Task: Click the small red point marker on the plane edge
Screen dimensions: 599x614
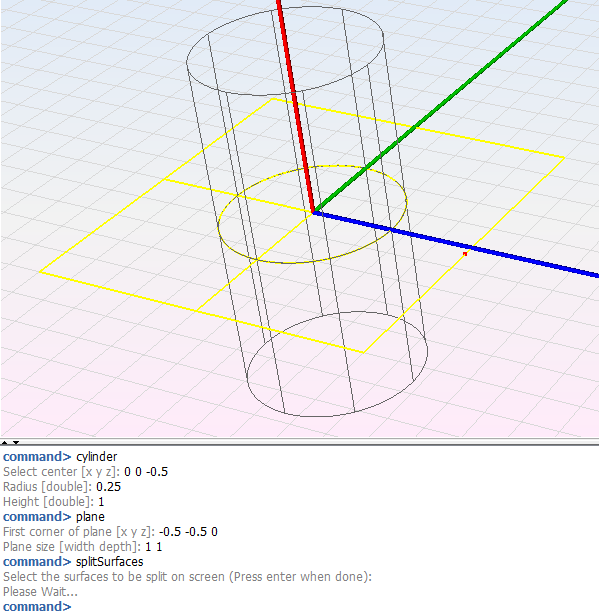Action: pyautogui.click(x=465, y=254)
